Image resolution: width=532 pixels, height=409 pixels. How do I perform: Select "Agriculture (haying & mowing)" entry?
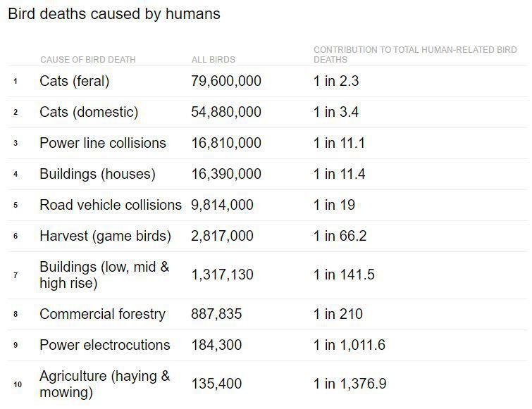[x=104, y=384]
